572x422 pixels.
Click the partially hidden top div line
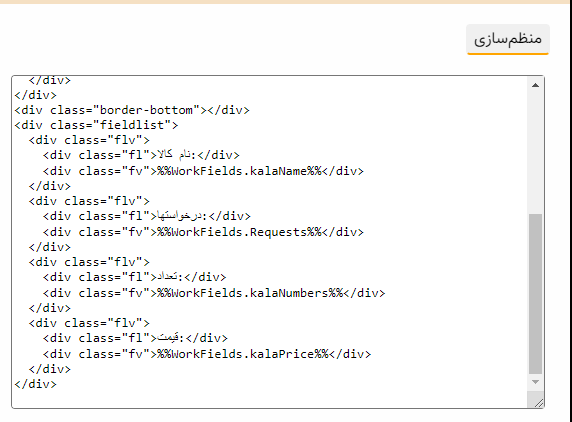pos(50,81)
